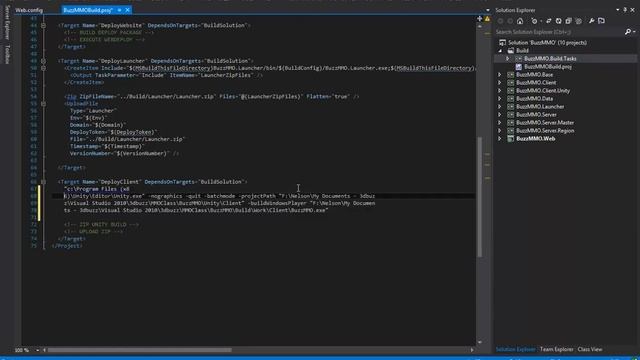Click the Zip task element text
640x360 pixels.
coord(212,97)
